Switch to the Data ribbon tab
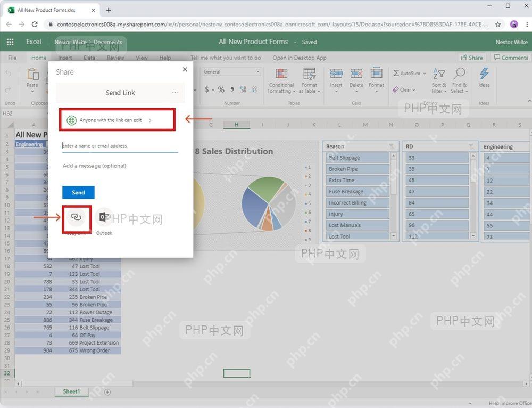The width and height of the screenshot is (532, 408). tap(89, 58)
